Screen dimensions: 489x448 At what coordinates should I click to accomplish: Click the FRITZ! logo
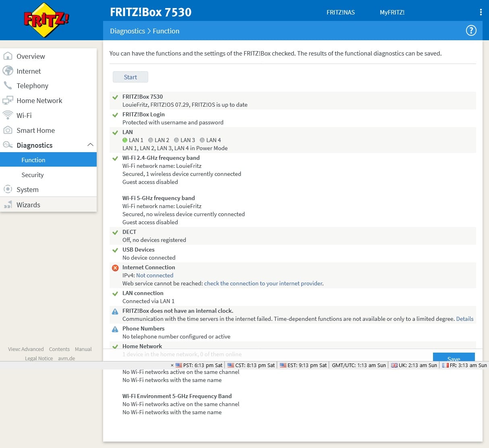46,20
